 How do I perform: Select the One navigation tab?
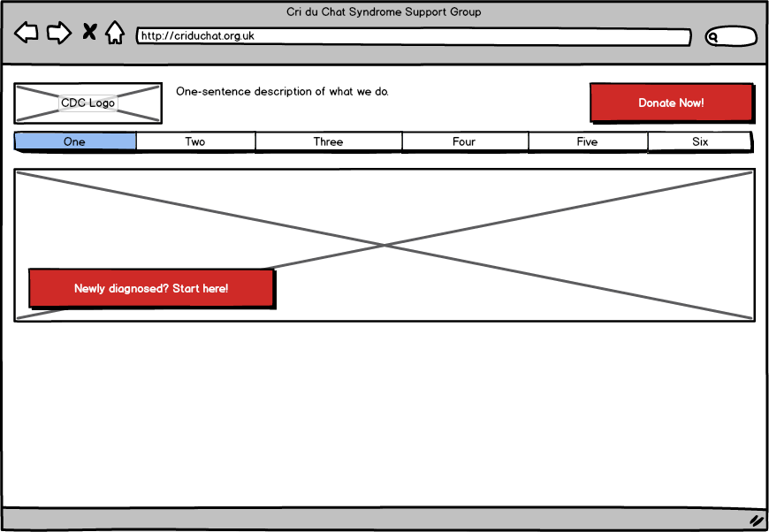(x=75, y=141)
